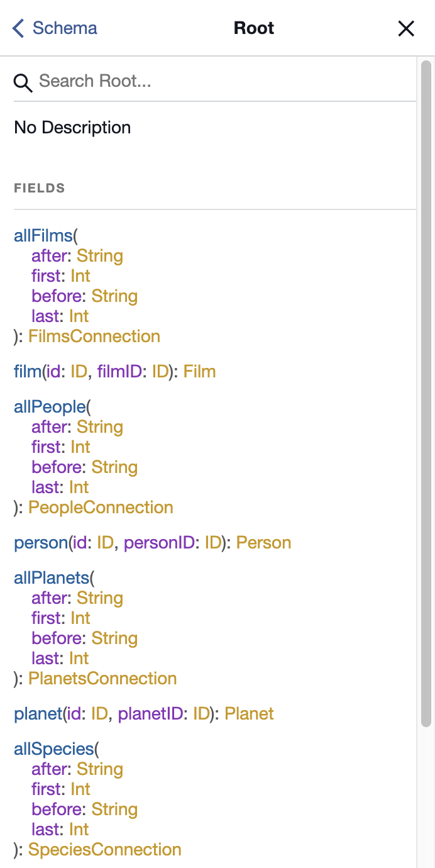435x868 pixels.
Task: Close the Root documentation panel
Action: point(406,28)
